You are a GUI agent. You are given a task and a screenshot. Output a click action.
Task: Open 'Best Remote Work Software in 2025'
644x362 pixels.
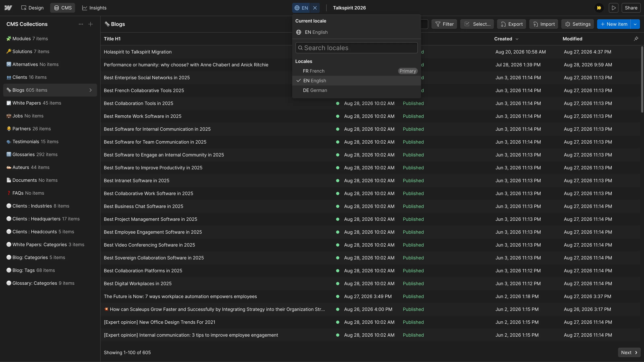pos(143,116)
